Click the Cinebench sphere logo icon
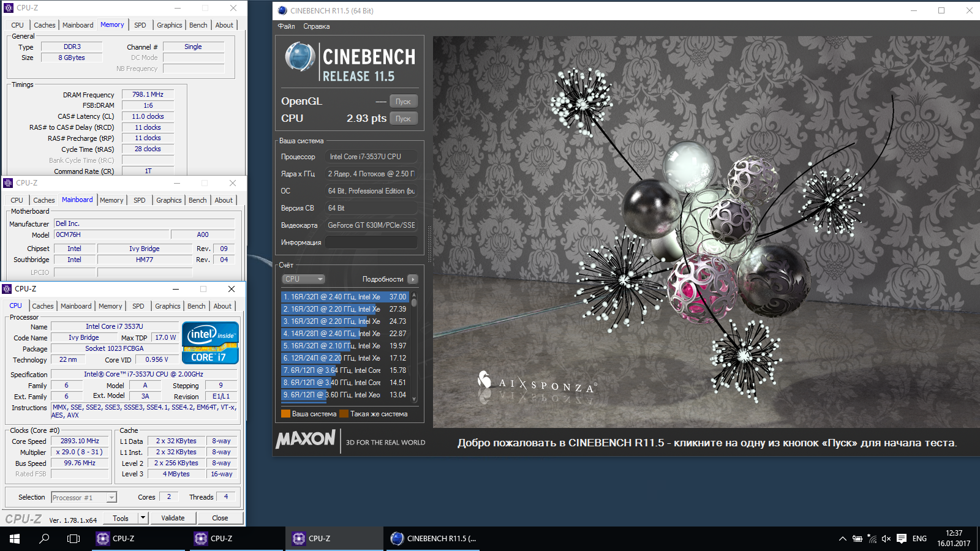980x551 pixels. click(300, 57)
